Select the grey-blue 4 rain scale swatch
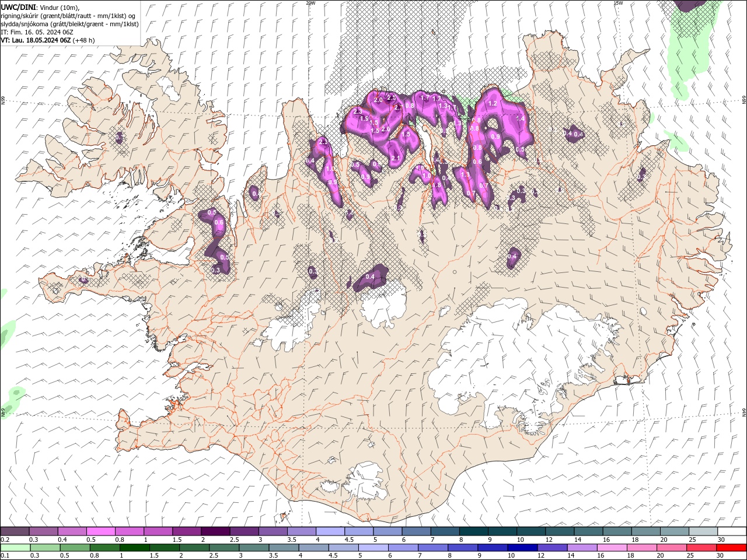This screenshot has height=560, width=747. pyautogui.click(x=313, y=548)
